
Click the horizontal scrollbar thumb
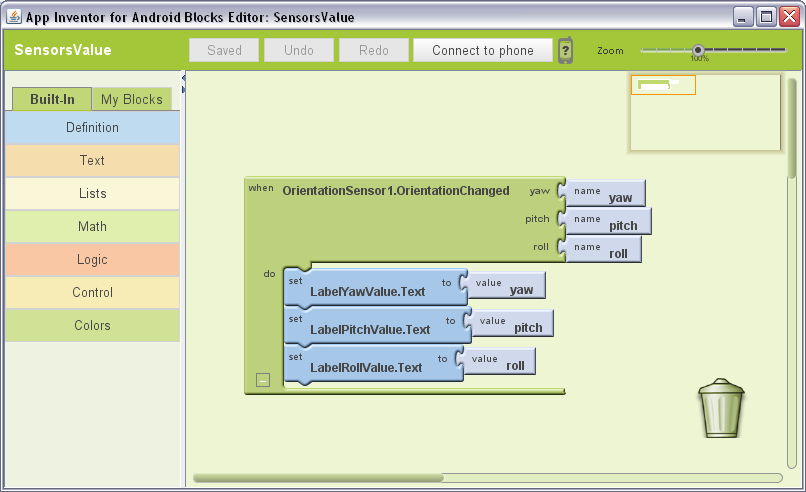(x=318, y=478)
